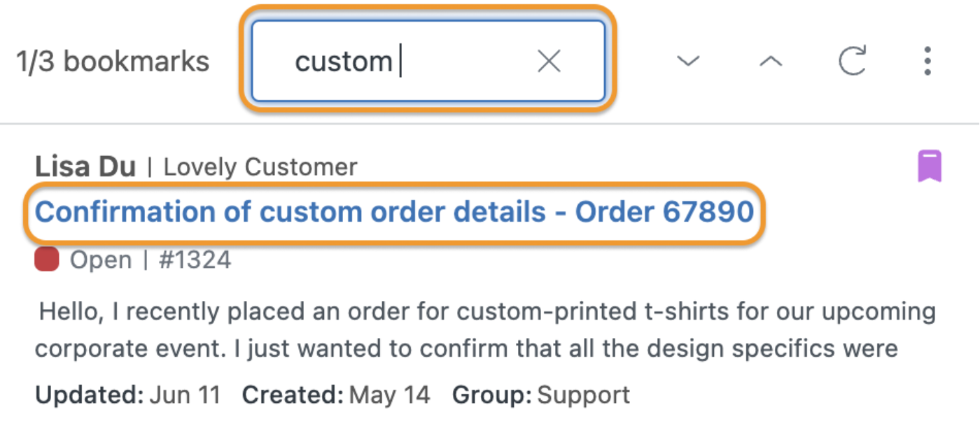The image size is (980, 431).
Task: Open ticket 'Confirmation of custom order details - Order 67890'
Action: (x=395, y=211)
